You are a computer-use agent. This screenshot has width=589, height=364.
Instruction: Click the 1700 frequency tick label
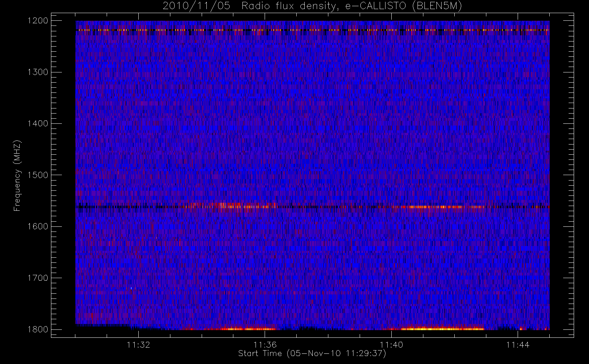pos(37,278)
